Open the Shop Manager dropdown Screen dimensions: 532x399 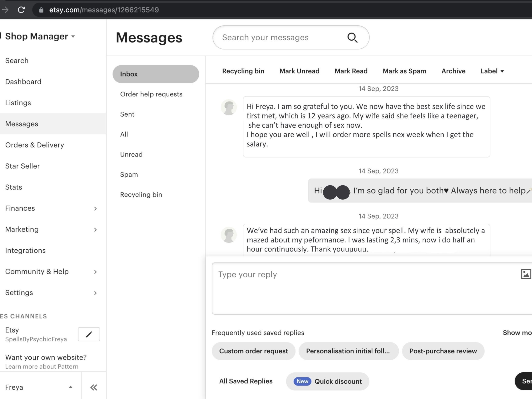click(40, 36)
